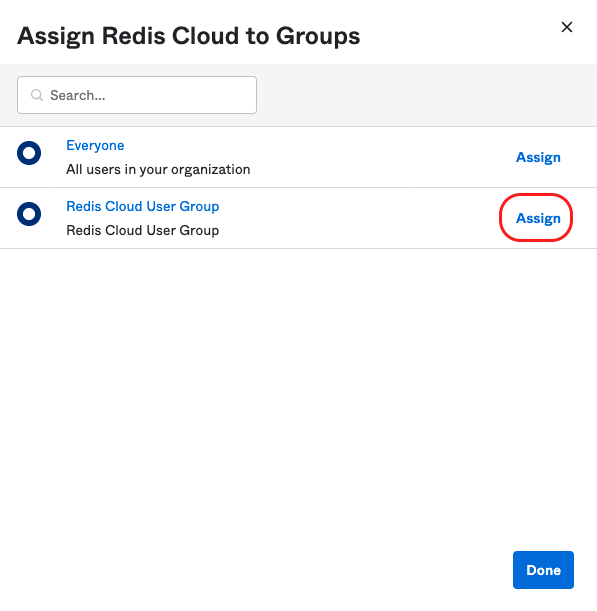The image size is (597, 611).
Task: Close the Assign Redis Cloud dialog
Action: click(x=567, y=27)
